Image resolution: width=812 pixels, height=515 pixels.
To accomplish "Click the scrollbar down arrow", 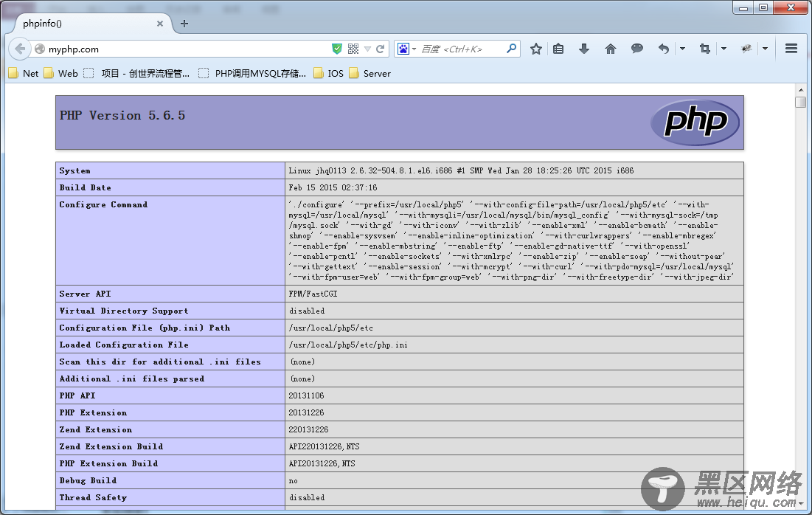I will click(801, 504).
